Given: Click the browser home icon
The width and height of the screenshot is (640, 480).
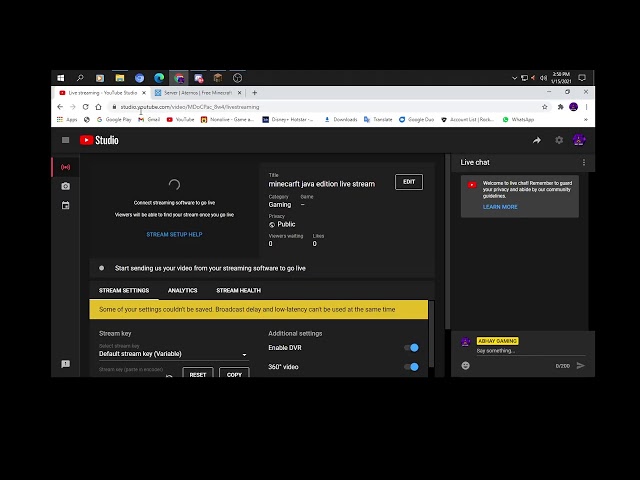Looking at the screenshot, I should click(98, 107).
